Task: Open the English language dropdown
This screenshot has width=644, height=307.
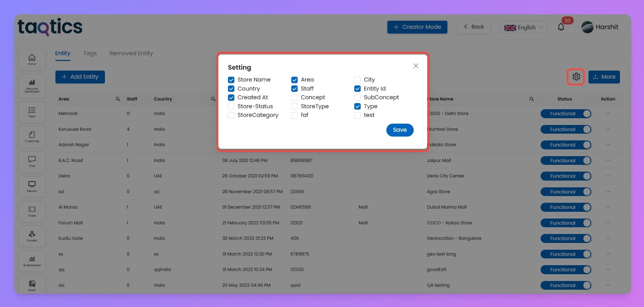Action: [523, 27]
